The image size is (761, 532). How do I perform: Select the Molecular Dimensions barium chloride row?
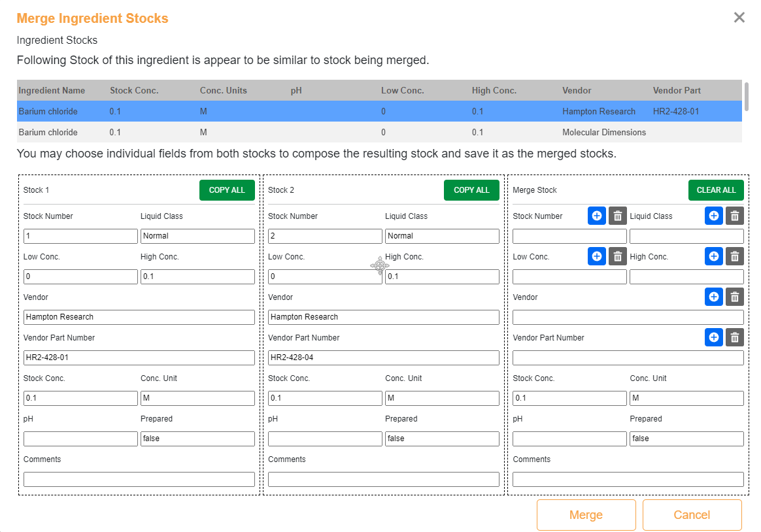pos(379,132)
